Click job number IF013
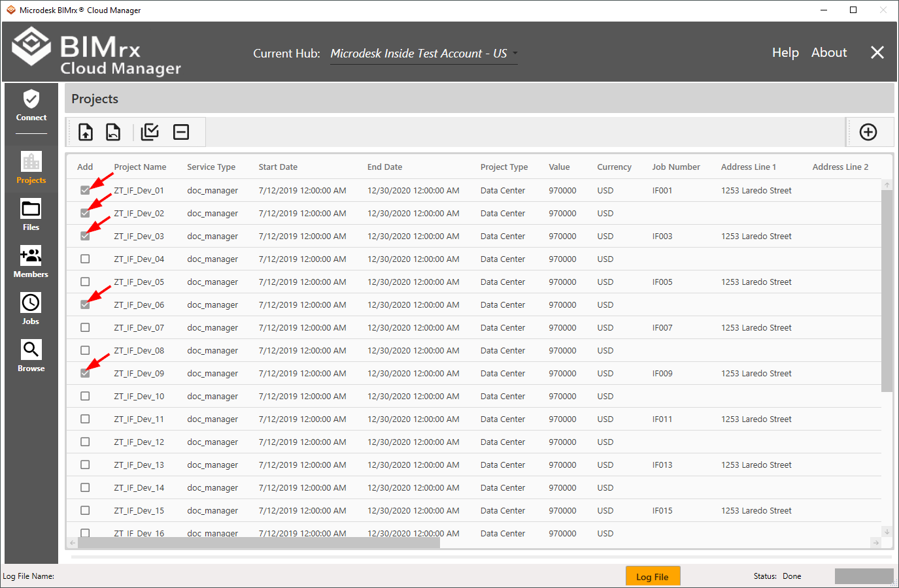This screenshot has width=899, height=588. click(x=662, y=465)
